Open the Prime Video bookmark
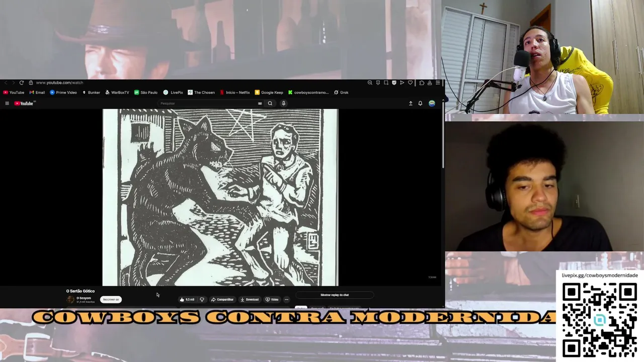Screen dimensions: 644x362 pos(63,93)
